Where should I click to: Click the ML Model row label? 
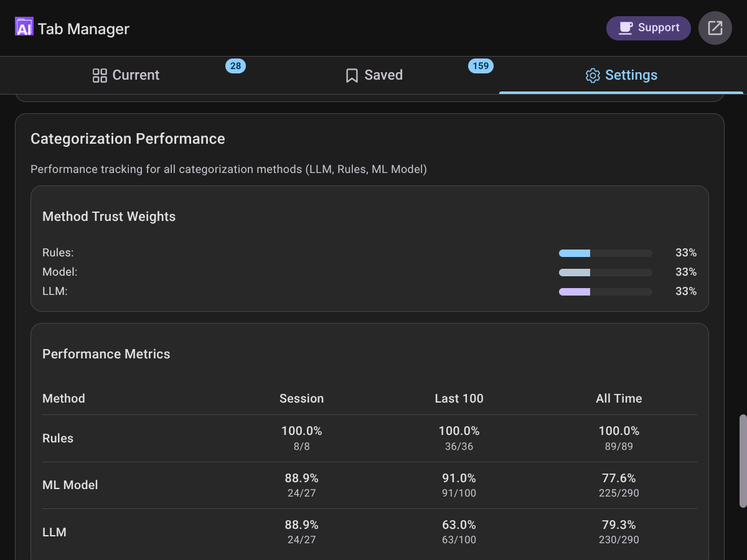pyautogui.click(x=70, y=485)
